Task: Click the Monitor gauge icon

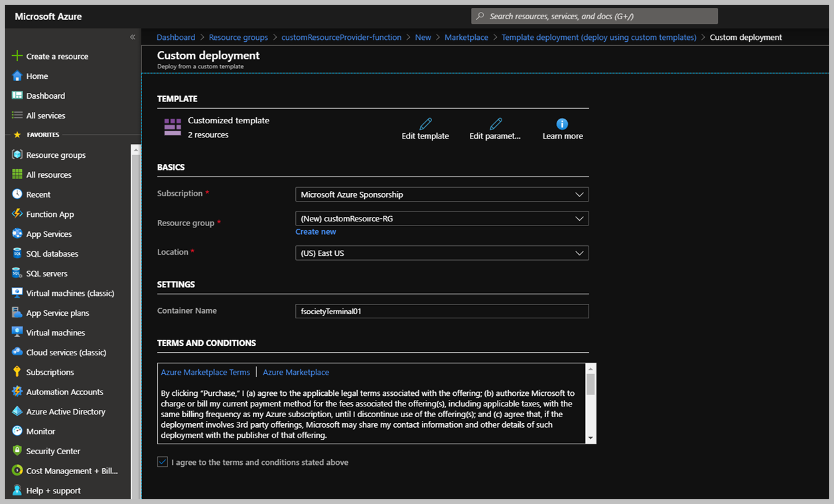Action: pyautogui.click(x=17, y=431)
